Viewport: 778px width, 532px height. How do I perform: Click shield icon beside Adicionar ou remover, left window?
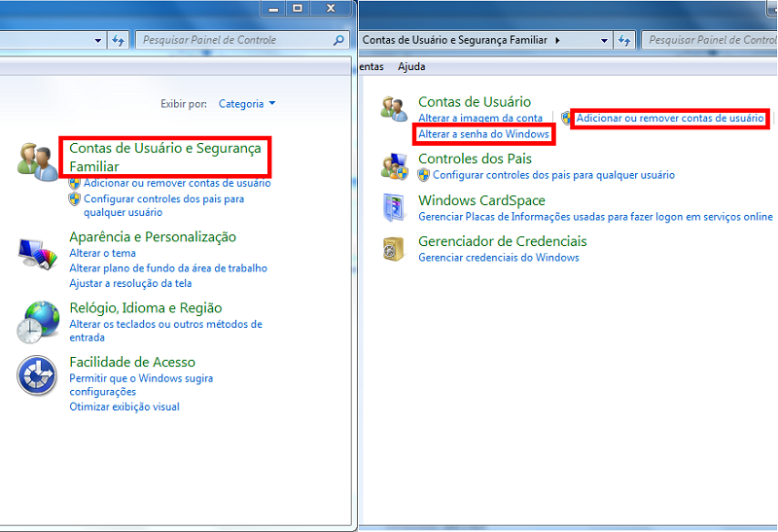75,183
